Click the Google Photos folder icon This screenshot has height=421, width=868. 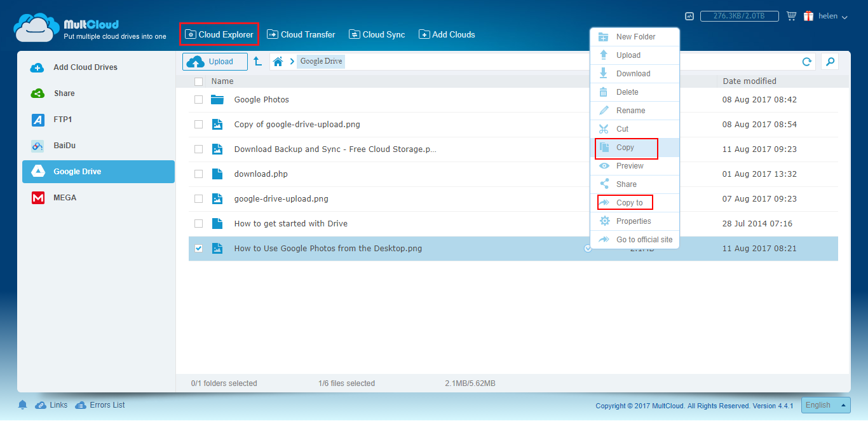click(217, 99)
